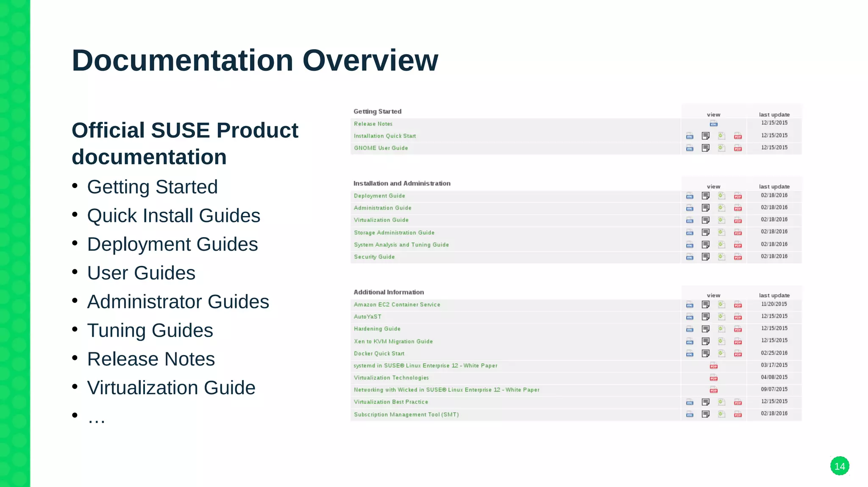
Task: Open single-page HTML icon for Xen to KVM Migration Guide
Action: point(706,341)
